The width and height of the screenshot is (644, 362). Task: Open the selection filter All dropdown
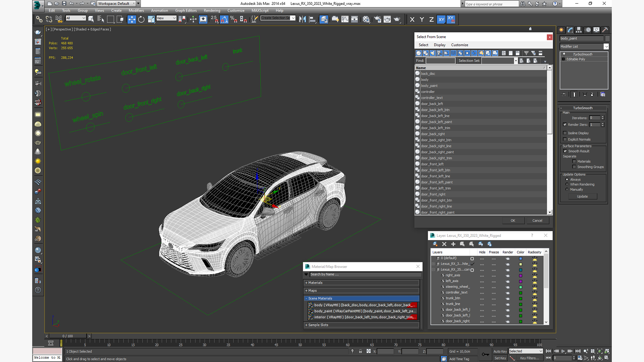76,18
